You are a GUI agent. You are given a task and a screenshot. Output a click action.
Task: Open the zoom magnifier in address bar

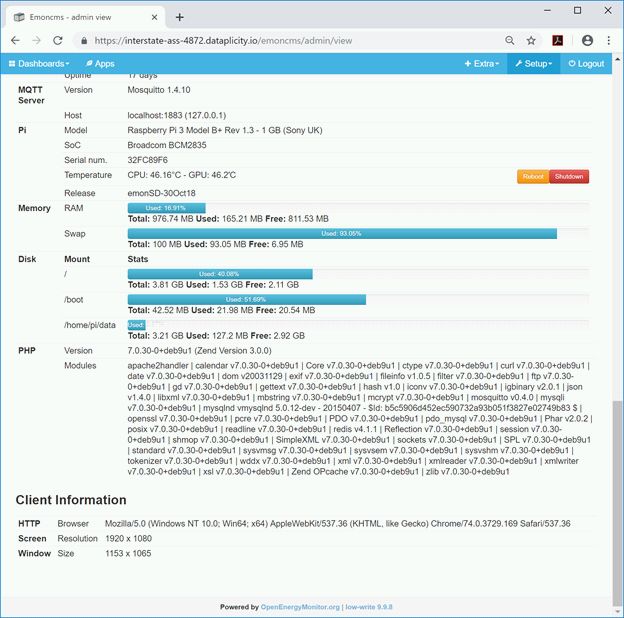point(509,41)
